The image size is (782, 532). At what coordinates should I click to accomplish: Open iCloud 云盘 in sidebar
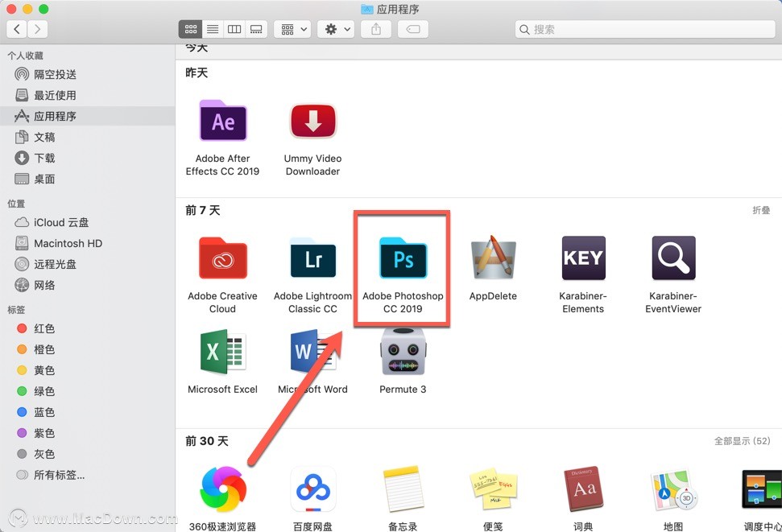pos(87,222)
